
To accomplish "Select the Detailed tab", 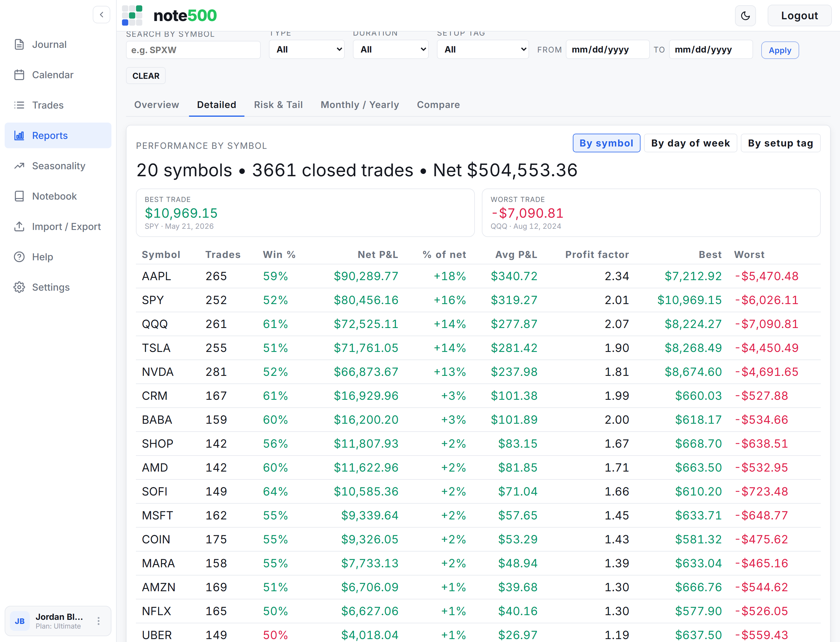I will point(217,105).
